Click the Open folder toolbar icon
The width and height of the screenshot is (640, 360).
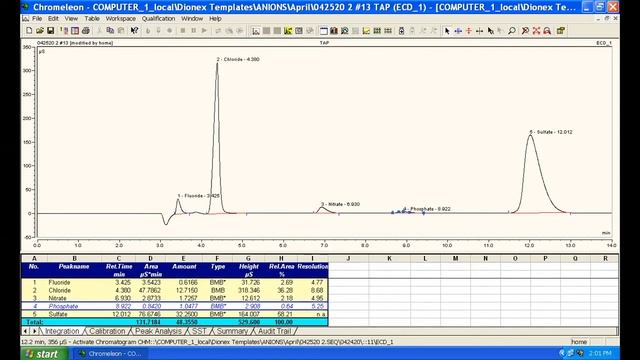pyautogui.click(x=40, y=31)
